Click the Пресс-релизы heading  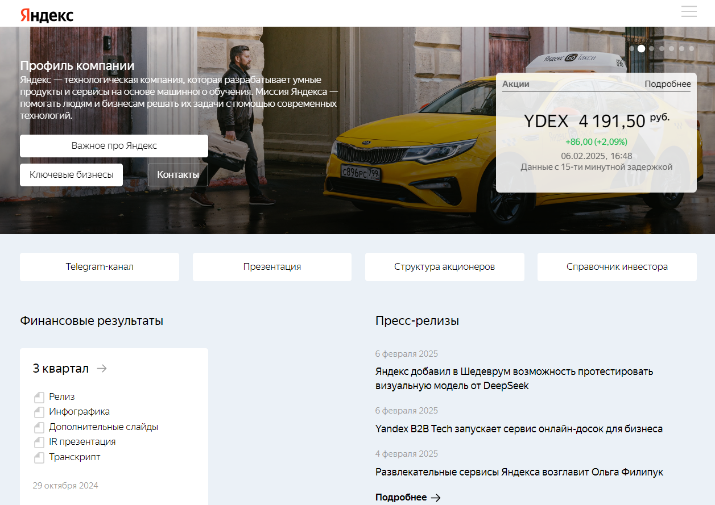[417, 321]
